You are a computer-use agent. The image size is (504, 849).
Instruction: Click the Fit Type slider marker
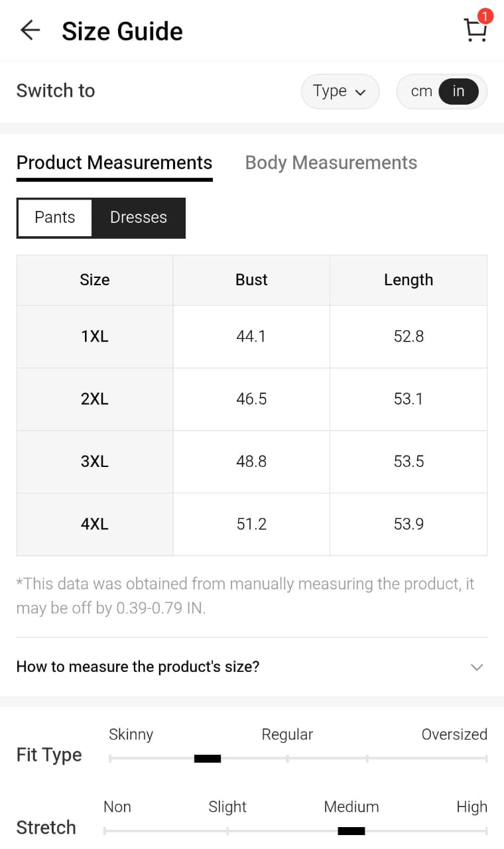(207, 759)
